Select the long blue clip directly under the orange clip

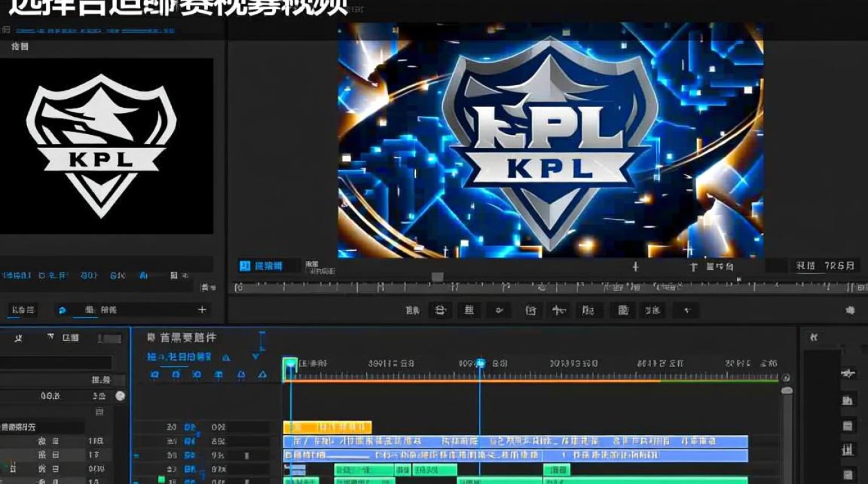(x=515, y=441)
